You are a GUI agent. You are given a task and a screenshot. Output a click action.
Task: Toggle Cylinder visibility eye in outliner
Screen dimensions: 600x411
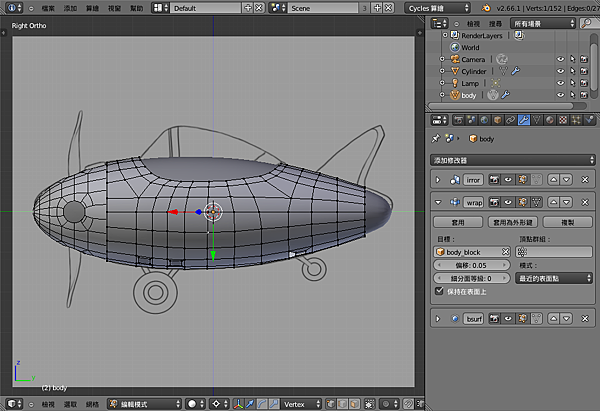561,71
